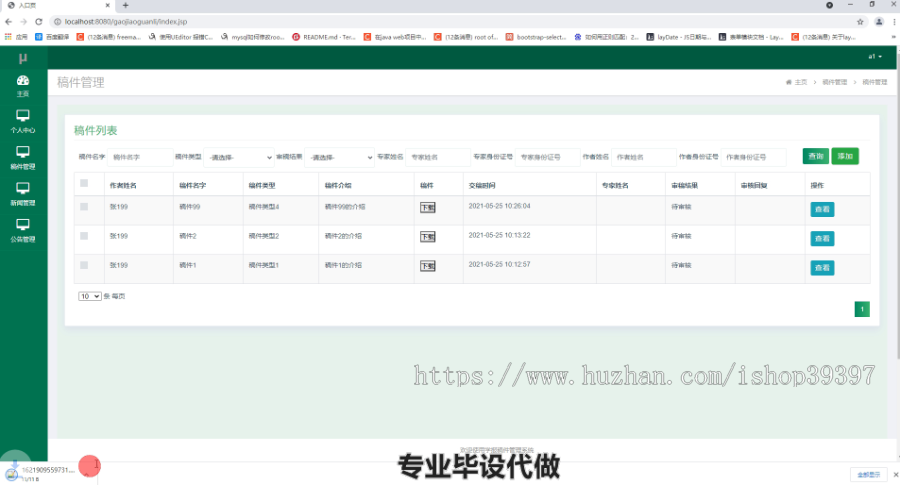Click the green 添加 add button
This screenshot has width=900, height=485.
tap(845, 156)
